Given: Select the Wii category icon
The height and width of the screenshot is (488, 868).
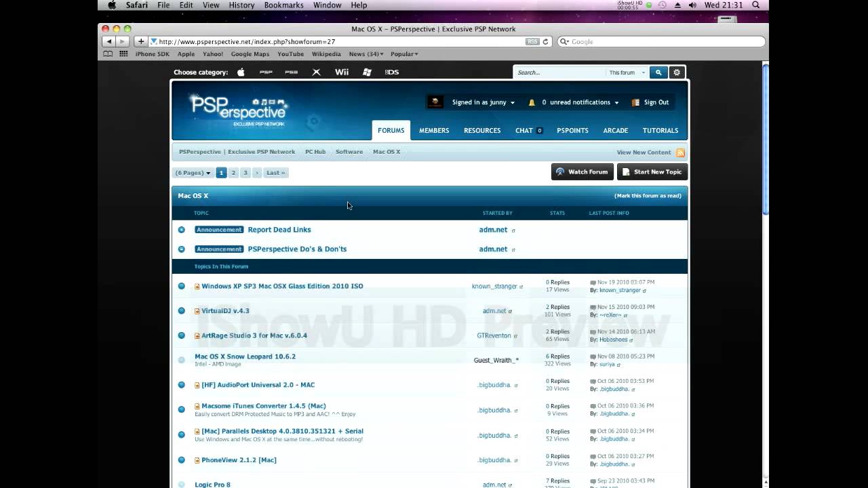Looking at the screenshot, I should pyautogui.click(x=342, y=72).
